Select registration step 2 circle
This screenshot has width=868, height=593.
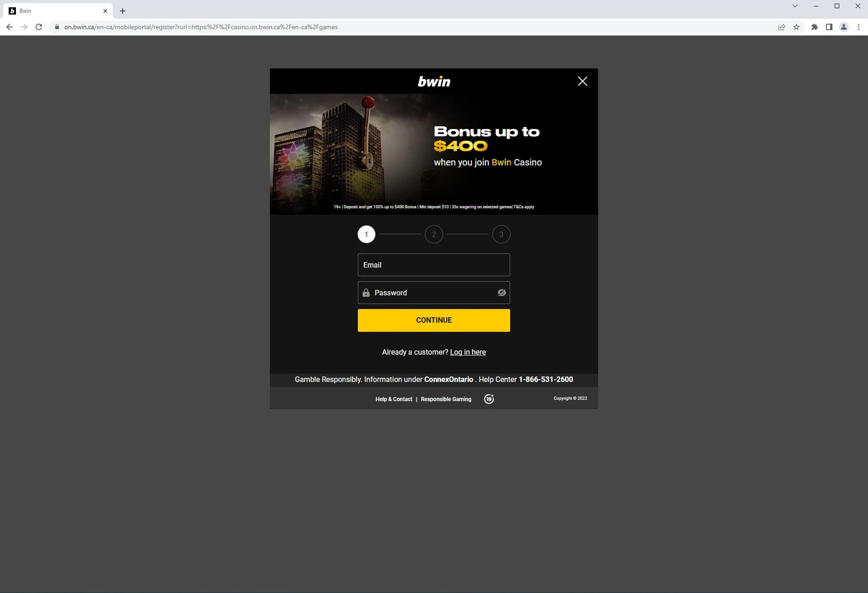[x=434, y=234]
